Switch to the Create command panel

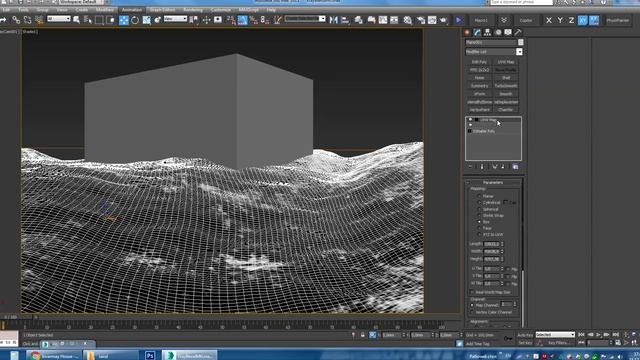467,32
